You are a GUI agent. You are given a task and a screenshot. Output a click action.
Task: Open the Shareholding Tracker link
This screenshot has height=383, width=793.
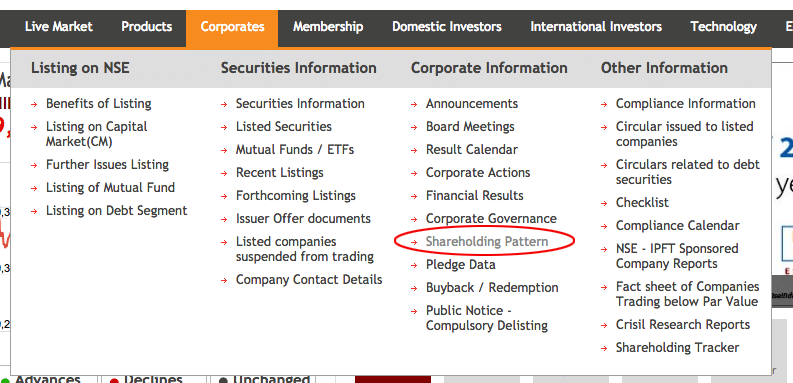tap(677, 348)
